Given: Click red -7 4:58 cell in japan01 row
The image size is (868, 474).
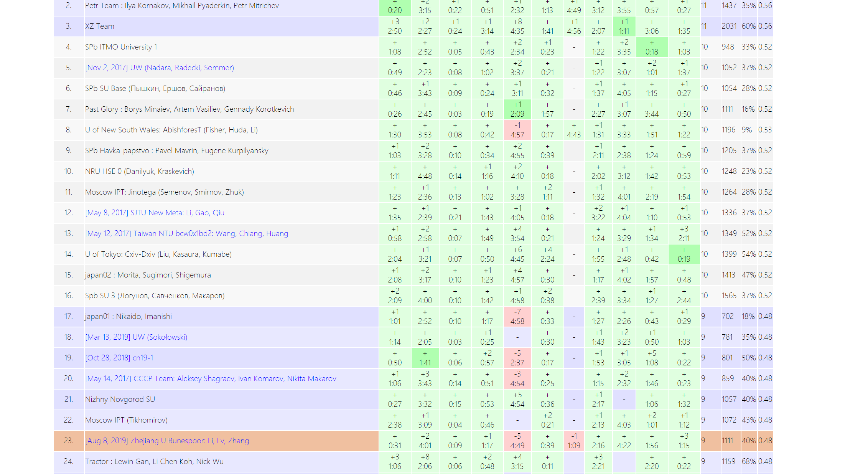Looking at the screenshot, I should click(517, 317).
